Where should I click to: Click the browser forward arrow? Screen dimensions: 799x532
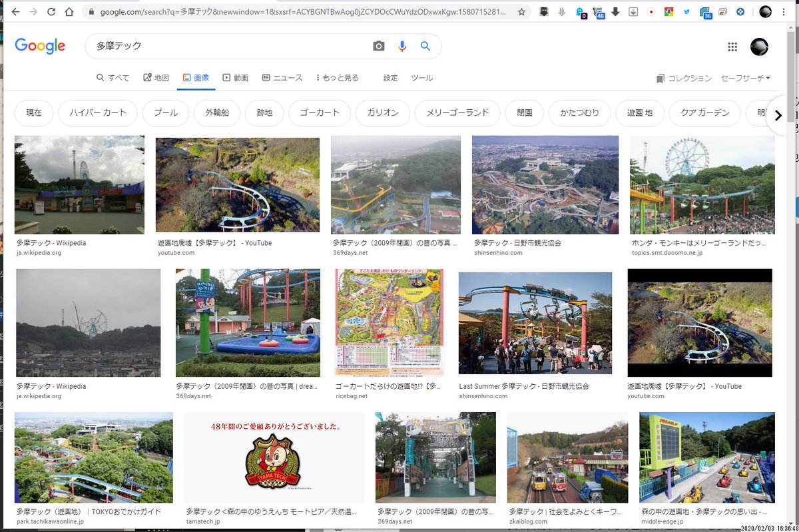[33, 12]
